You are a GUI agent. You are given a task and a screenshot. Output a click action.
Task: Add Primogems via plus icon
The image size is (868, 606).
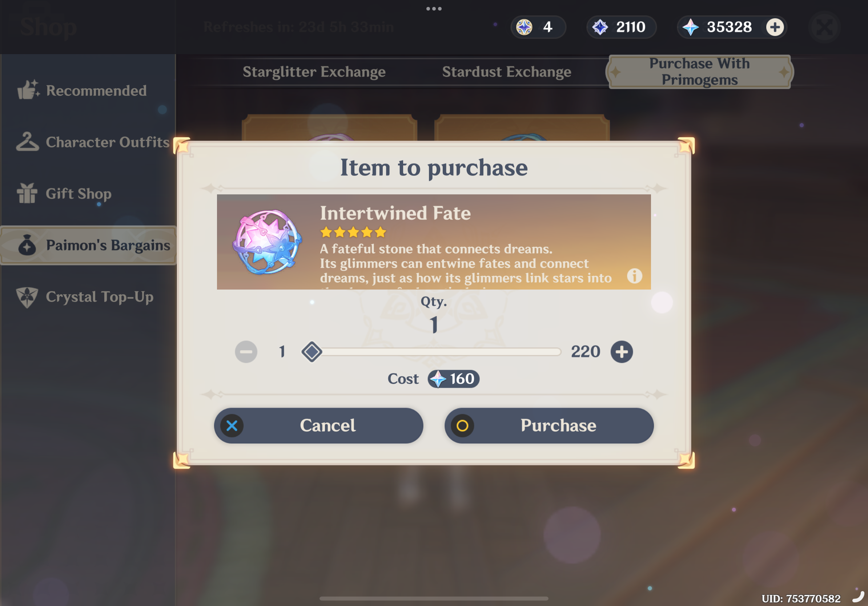[x=775, y=27]
